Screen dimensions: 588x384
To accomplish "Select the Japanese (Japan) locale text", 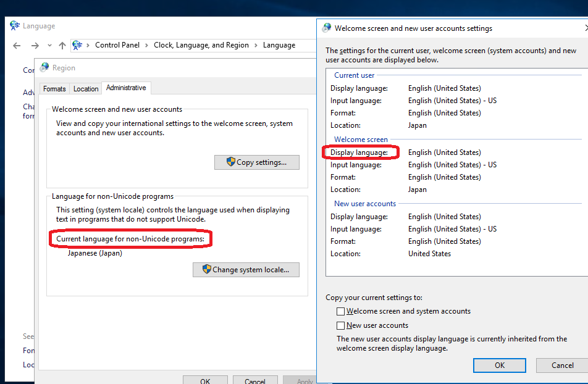I will 95,253.
